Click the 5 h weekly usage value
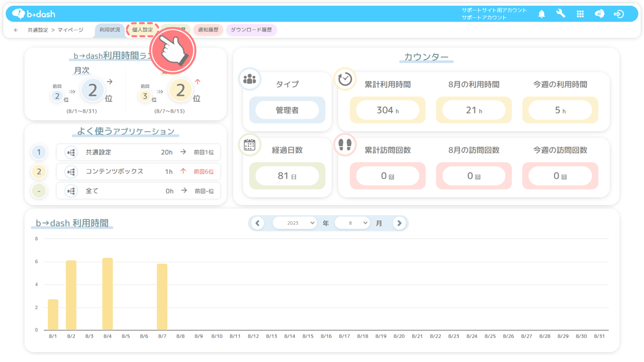 click(560, 110)
